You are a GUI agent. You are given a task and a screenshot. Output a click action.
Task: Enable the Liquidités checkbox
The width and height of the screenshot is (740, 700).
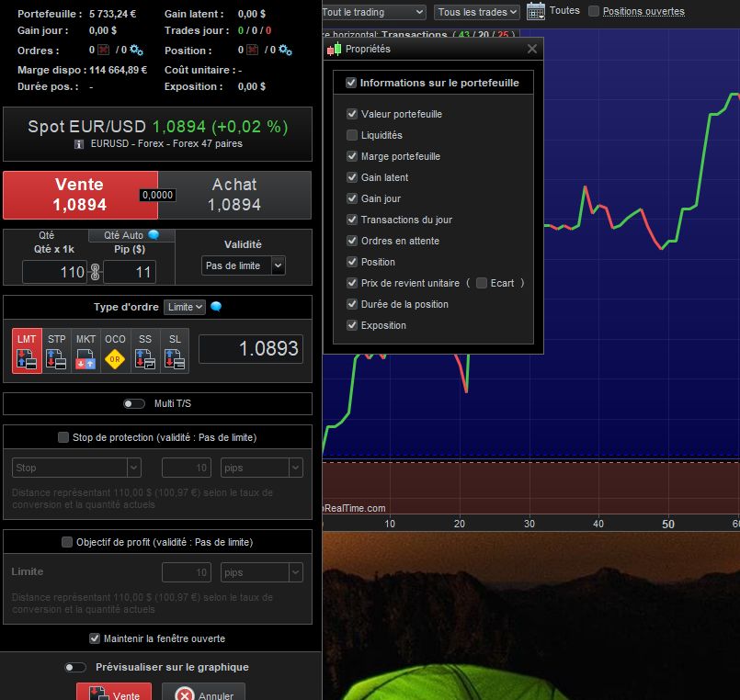tap(352, 135)
